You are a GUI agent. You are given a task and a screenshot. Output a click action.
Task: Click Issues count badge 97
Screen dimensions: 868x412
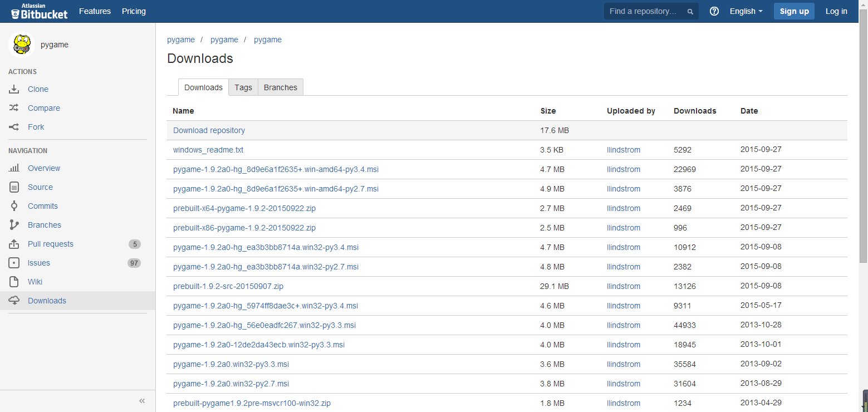pyautogui.click(x=134, y=263)
